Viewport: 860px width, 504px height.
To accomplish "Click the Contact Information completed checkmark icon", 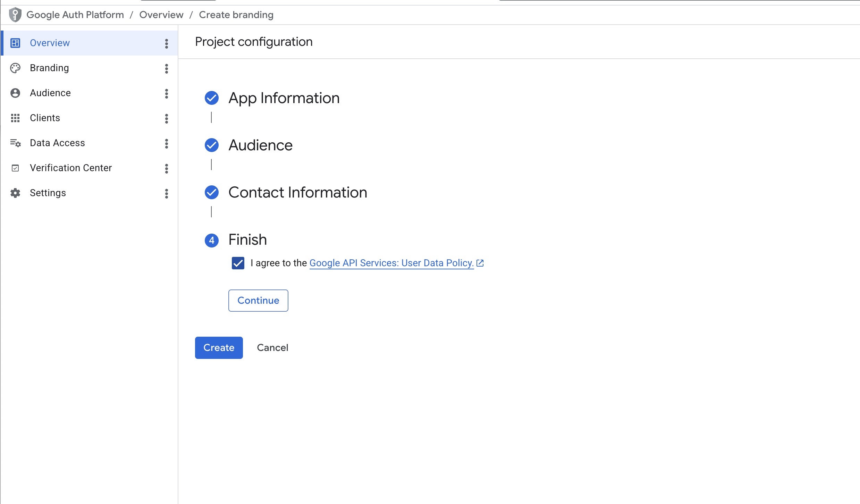I will 212,192.
